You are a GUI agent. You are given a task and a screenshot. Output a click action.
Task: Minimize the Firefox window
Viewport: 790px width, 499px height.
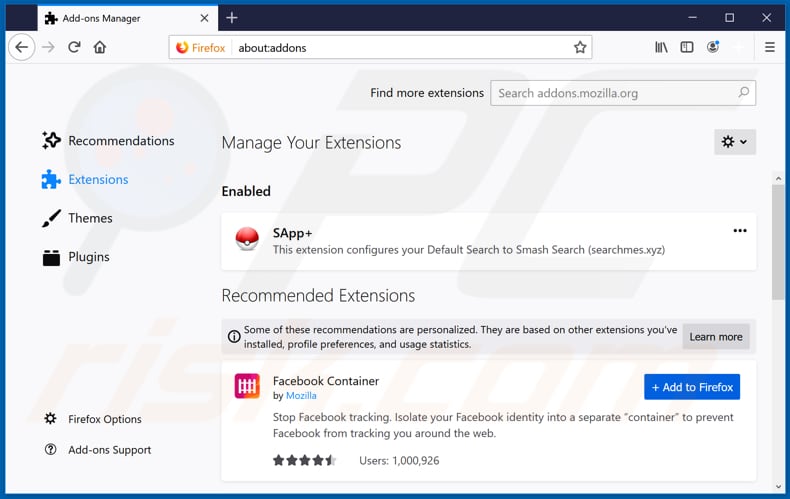click(692, 18)
